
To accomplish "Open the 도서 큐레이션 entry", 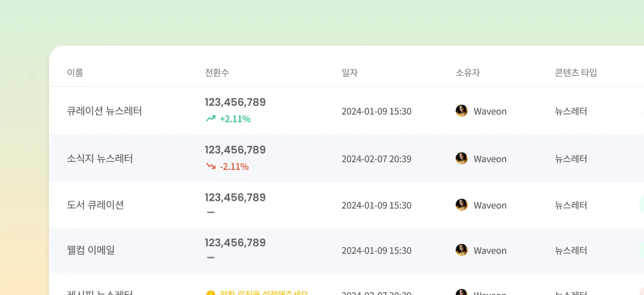I will [x=95, y=205].
